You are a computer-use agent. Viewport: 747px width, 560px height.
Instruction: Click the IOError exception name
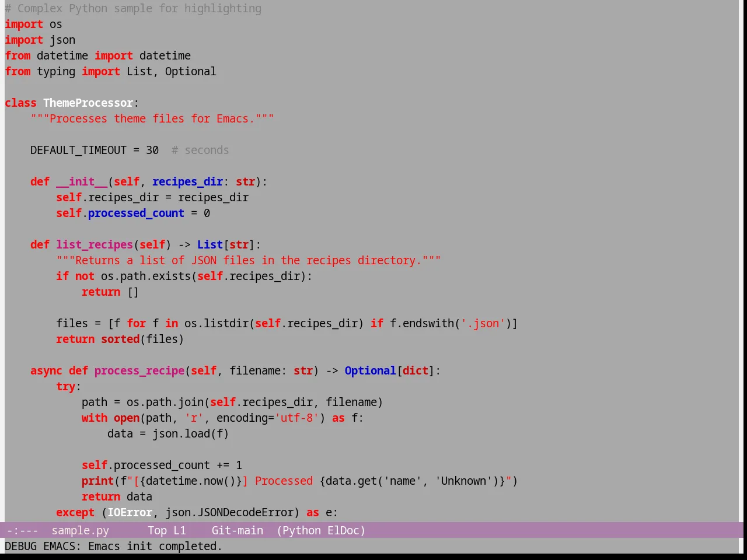pos(130,512)
